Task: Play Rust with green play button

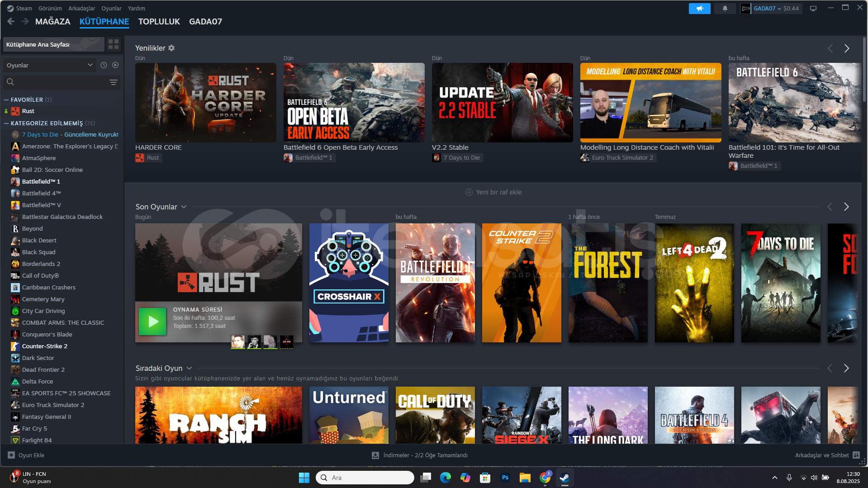Action: [152, 322]
